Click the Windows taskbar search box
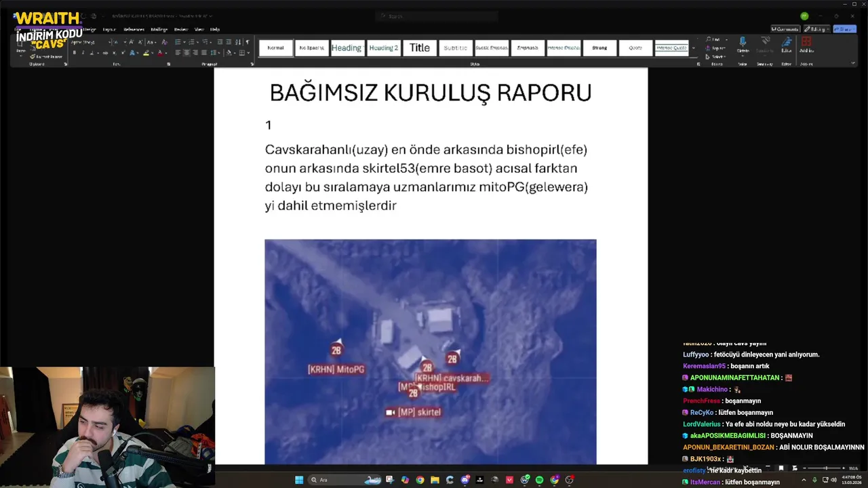868x488 pixels. click(x=344, y=480)
